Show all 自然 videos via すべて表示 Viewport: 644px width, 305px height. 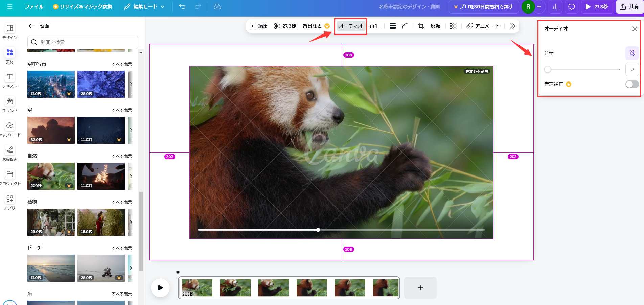click(x=122, y=156)
